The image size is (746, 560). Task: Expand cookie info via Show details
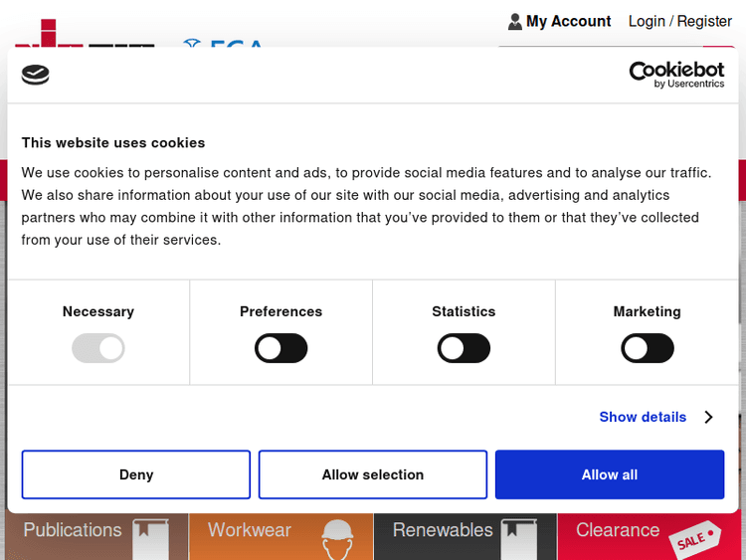point(643,417)
